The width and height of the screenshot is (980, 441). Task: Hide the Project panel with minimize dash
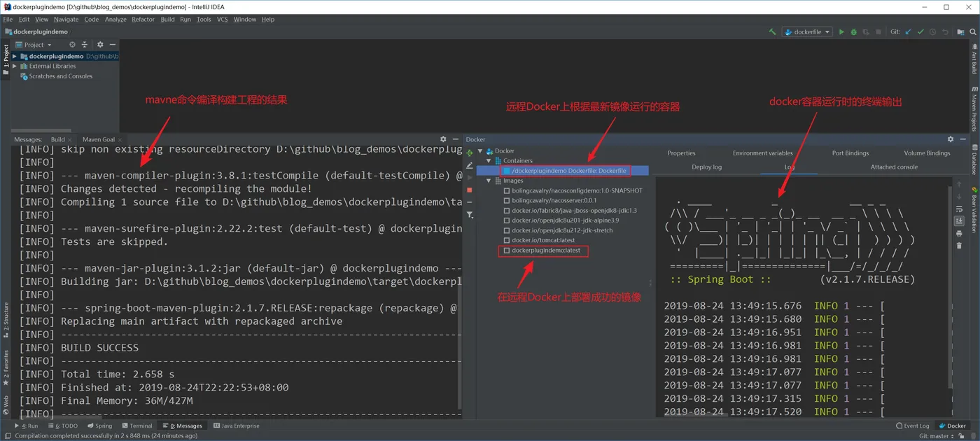[x=112, y=45]
